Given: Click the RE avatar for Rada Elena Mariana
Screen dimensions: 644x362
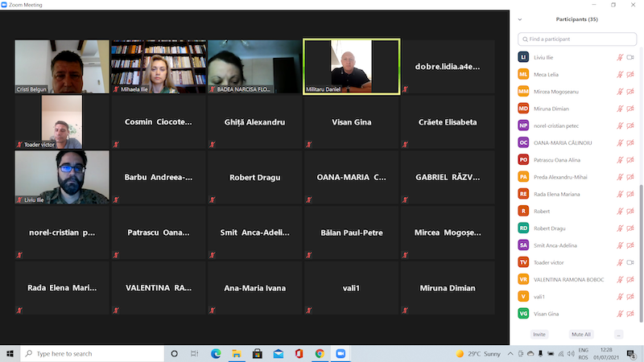Looking at the screenshot, I should [x=523, y=194].
